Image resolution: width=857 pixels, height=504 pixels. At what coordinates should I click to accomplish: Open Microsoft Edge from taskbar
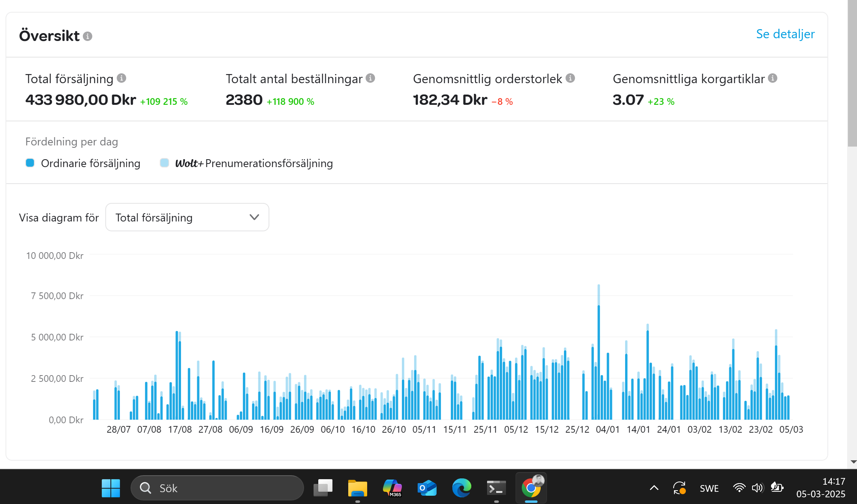point(461,488)
